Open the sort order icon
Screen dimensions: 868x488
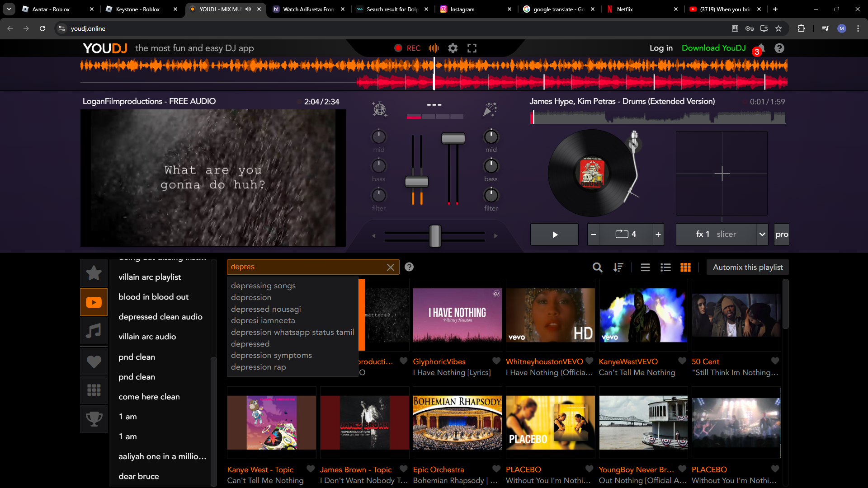coord(618,267)
